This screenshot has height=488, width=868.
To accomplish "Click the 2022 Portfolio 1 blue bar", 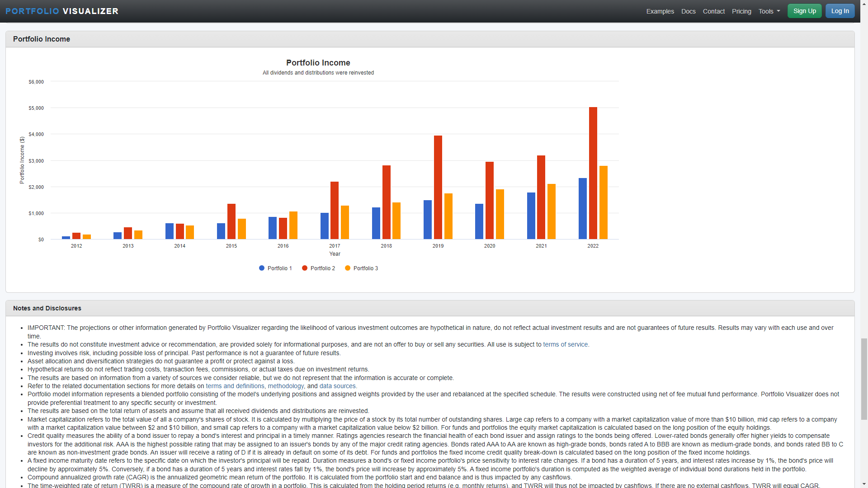I will tap(582, 208).
